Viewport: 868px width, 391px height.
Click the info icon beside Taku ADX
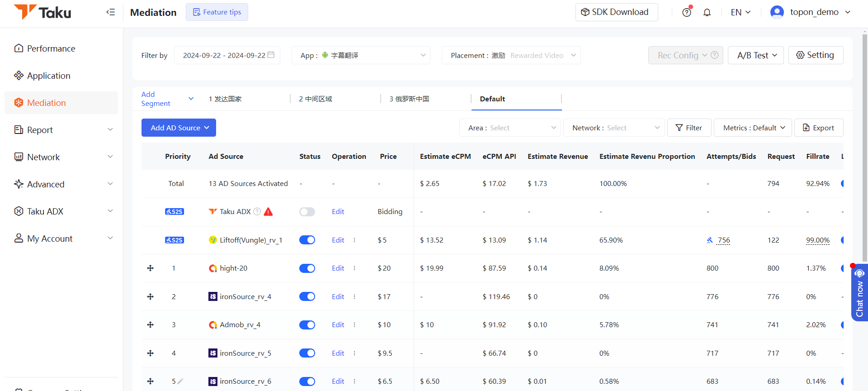pos(257,211)
